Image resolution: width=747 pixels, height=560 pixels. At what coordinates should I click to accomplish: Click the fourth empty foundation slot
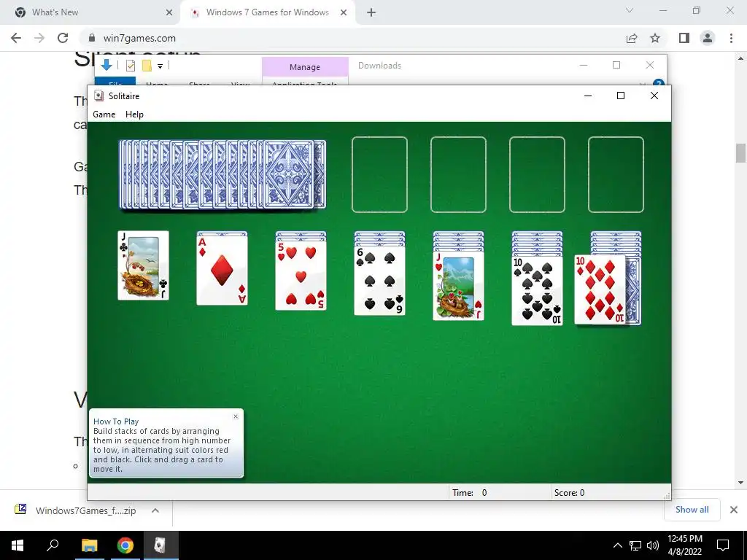[616, 174]
